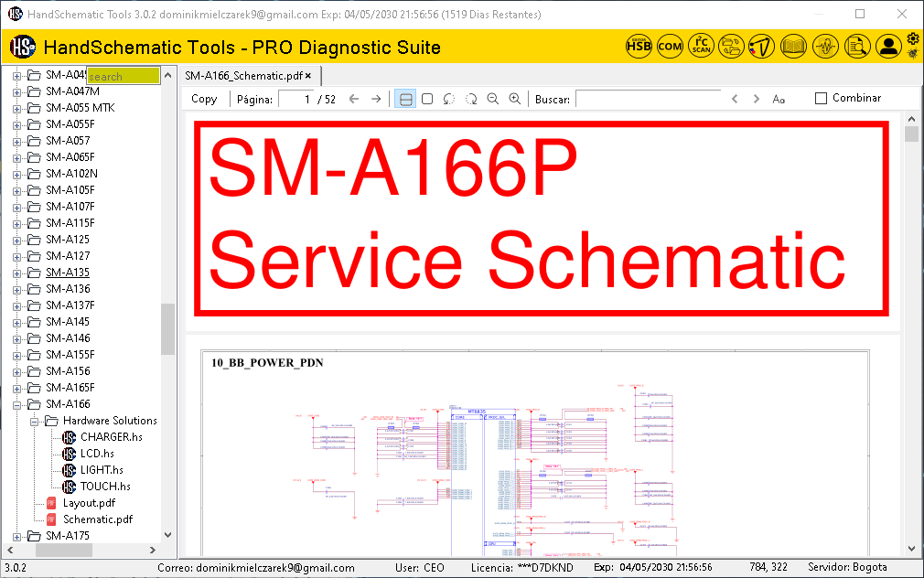Expand the SM-A175 tree node
Viewport: 924px width, 578px height.
(x=17, y=537)
